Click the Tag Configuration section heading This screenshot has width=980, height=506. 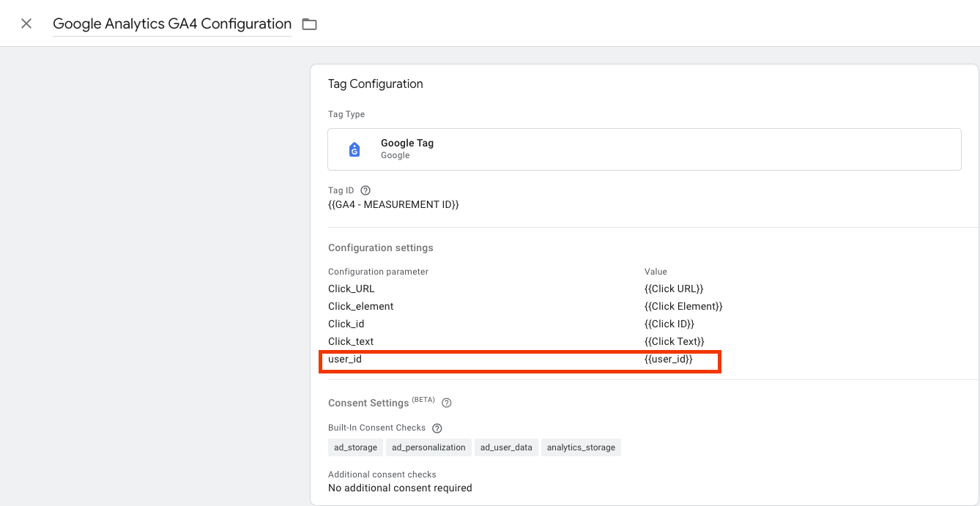point(376,83)
